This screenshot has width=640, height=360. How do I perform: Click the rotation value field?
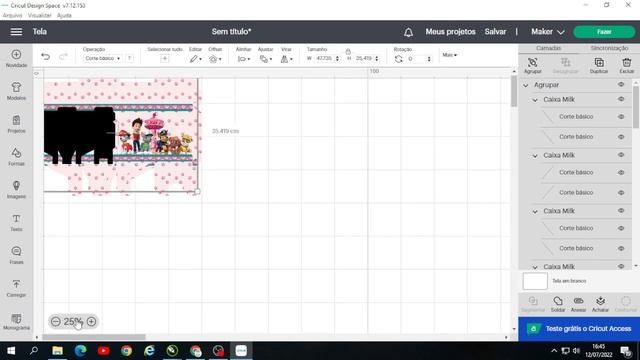tap(419, 59)
